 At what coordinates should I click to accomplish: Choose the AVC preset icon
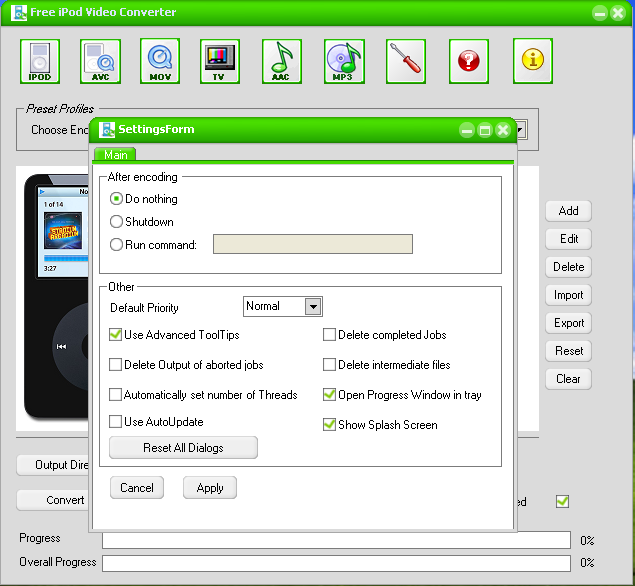pyautogui.click(x=100, y=62)
